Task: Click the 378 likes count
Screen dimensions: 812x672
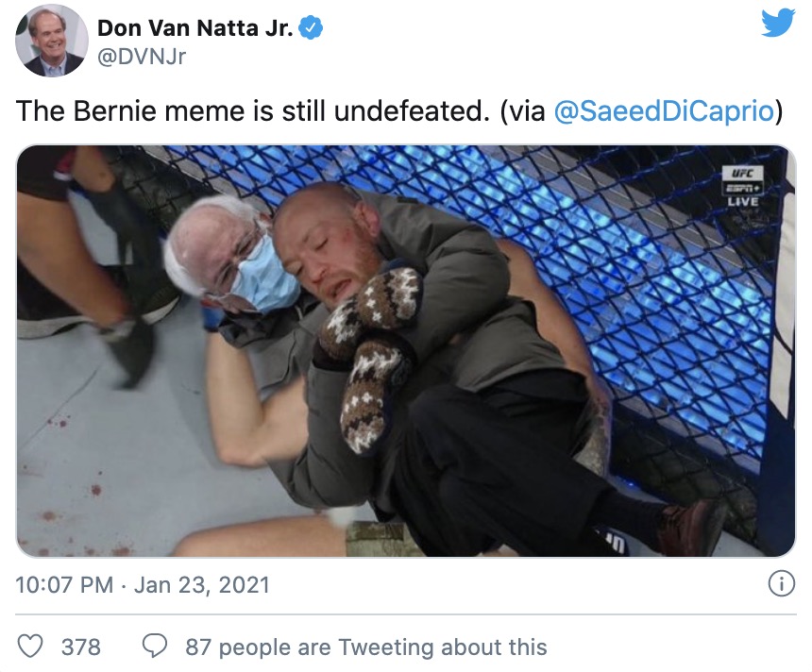Action: pyautogui.click(x=81, y=647)
